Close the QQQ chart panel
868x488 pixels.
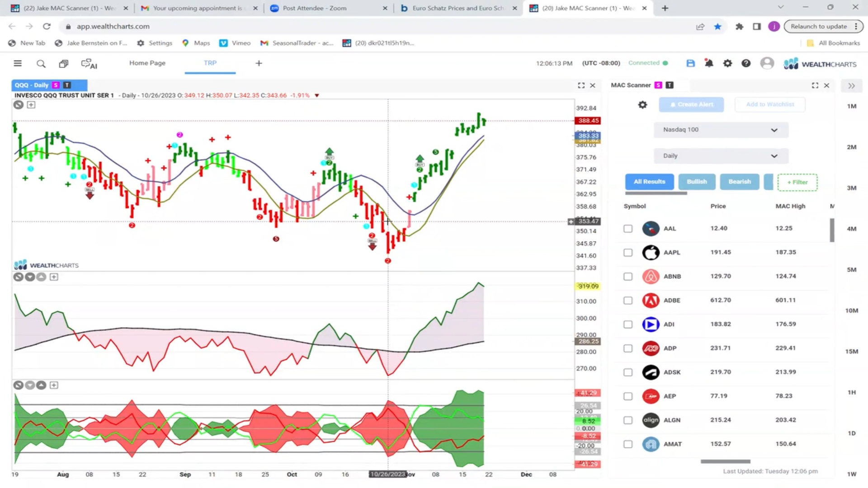pos(593,85)
